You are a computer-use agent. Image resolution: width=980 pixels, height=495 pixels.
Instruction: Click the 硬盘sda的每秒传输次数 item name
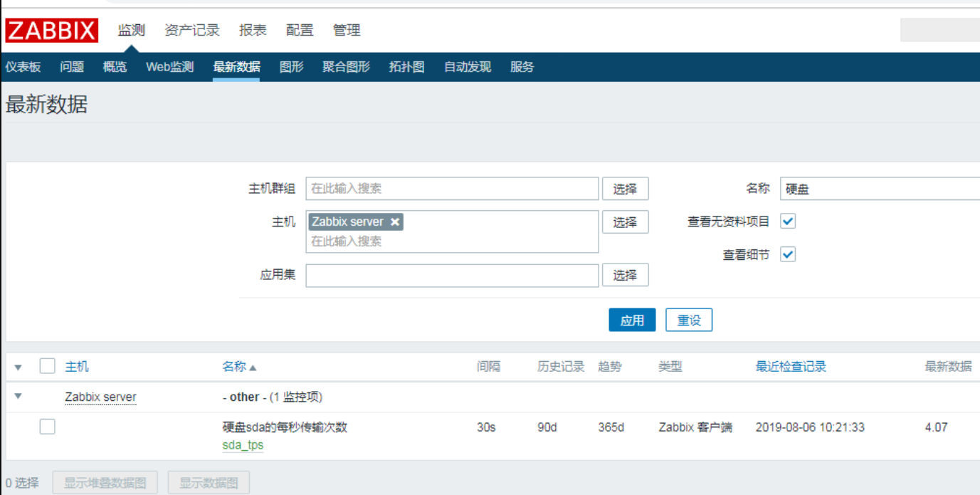point(285,427)
